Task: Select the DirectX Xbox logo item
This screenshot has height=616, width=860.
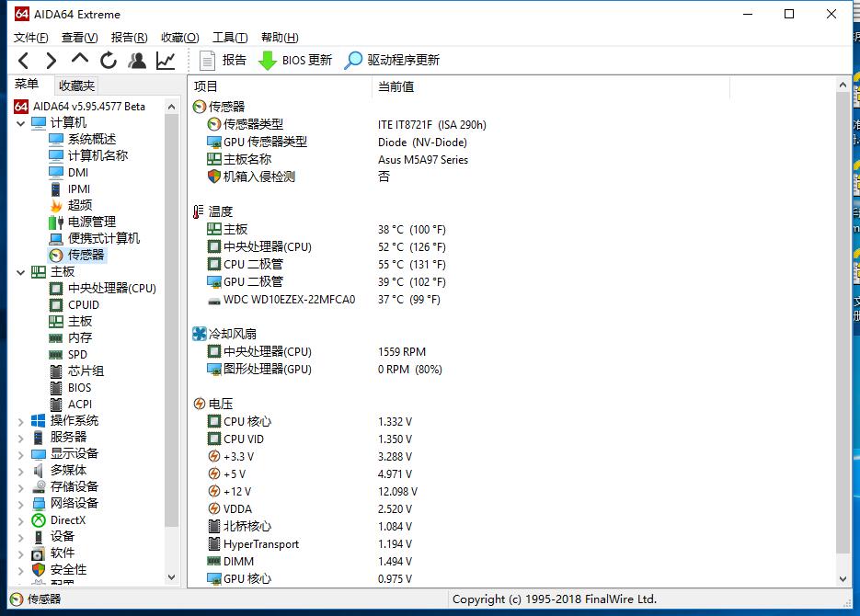Action: 59,520
